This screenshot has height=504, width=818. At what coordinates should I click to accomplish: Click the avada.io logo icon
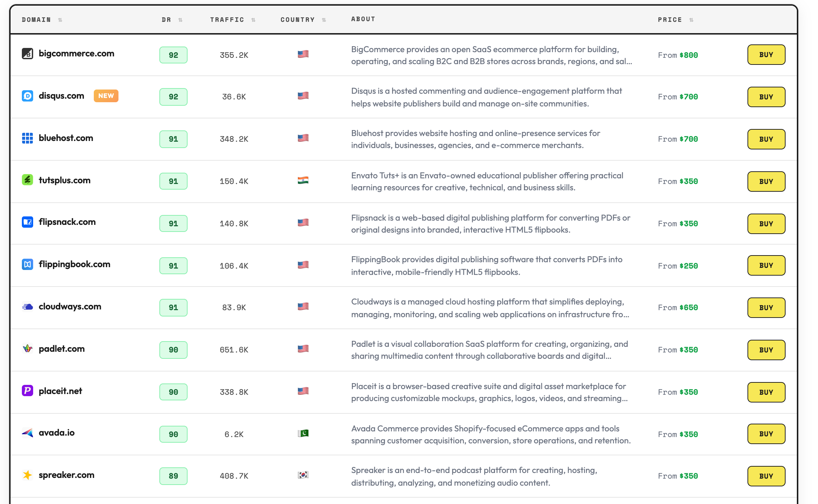tap(28, 433)
